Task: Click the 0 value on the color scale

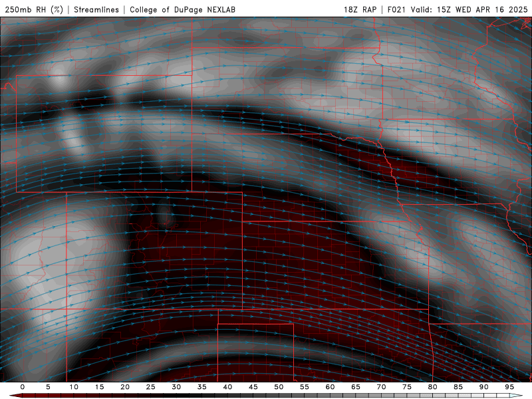Action: (x=23, y=387)
